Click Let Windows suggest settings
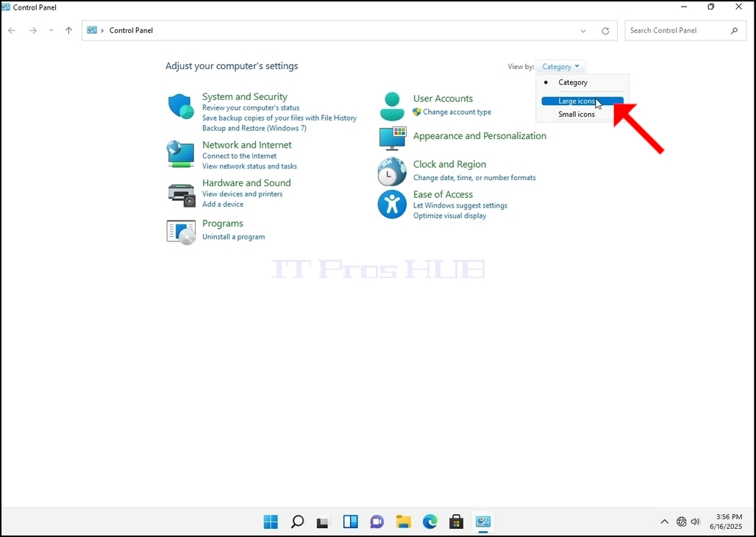The width and height of the screenshot is (756, 537). [x=460, y=205]
